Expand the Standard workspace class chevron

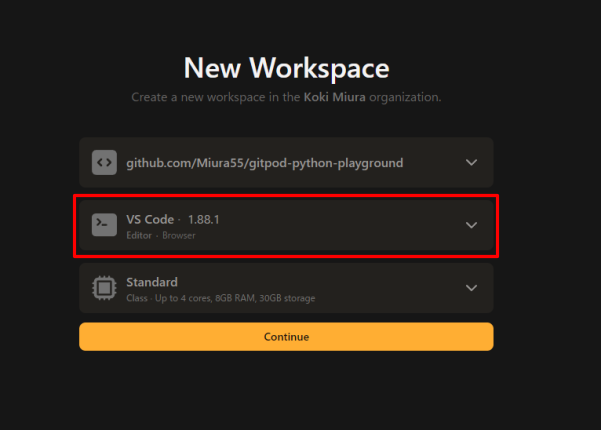(x=472, y=288)
